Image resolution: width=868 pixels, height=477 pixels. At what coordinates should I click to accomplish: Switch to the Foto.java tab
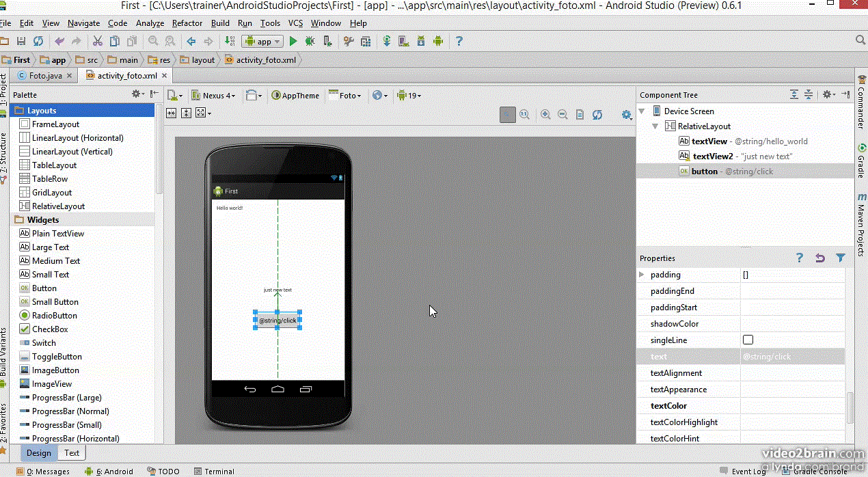[45, 75]
